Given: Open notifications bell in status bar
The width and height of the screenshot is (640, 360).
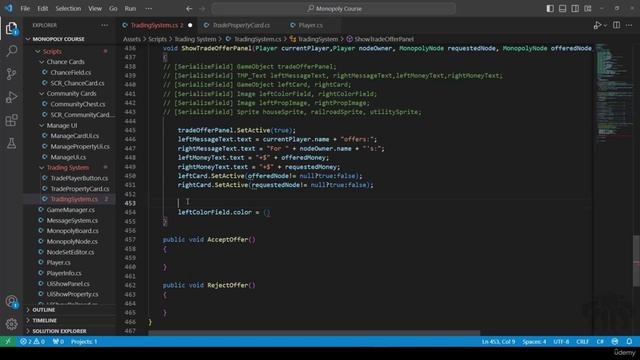Looking at the screenshot, I should point(629,341).
